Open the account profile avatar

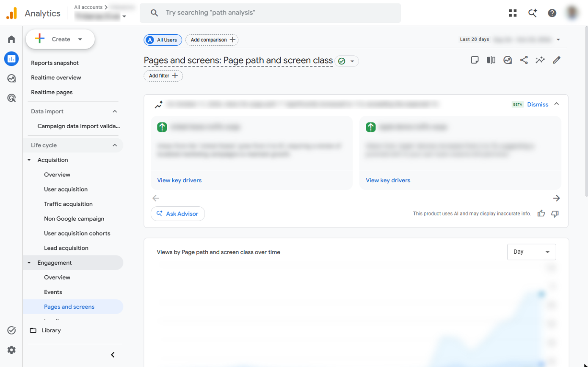point(573,13)
